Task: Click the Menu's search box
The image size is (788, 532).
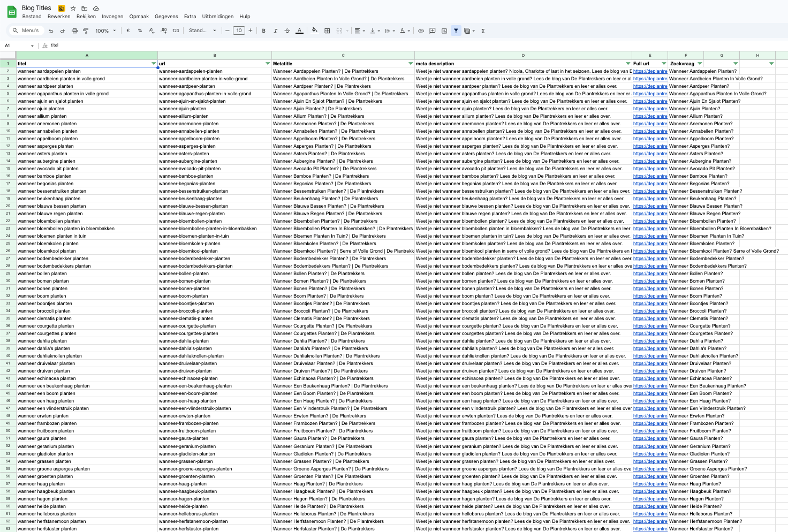Action: tap(26, 31)
